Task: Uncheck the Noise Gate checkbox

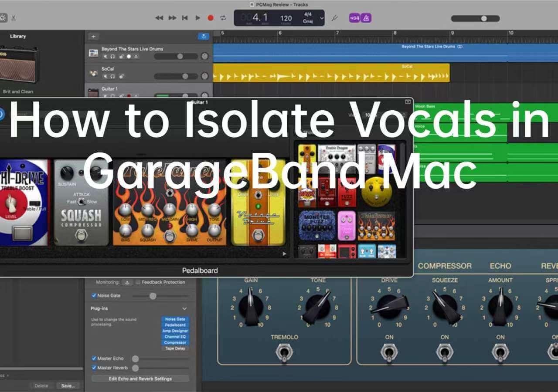Action: point(94,295)
